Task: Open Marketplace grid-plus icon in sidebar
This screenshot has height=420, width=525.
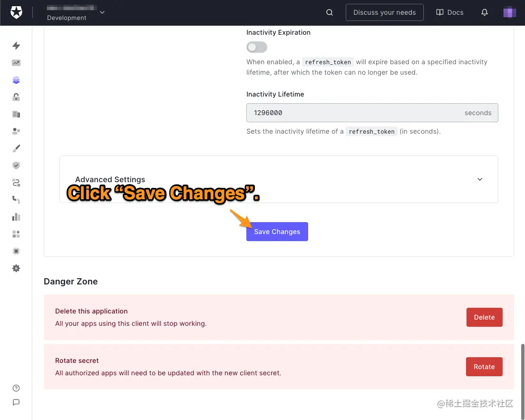Action: click(x=16, y=234)
